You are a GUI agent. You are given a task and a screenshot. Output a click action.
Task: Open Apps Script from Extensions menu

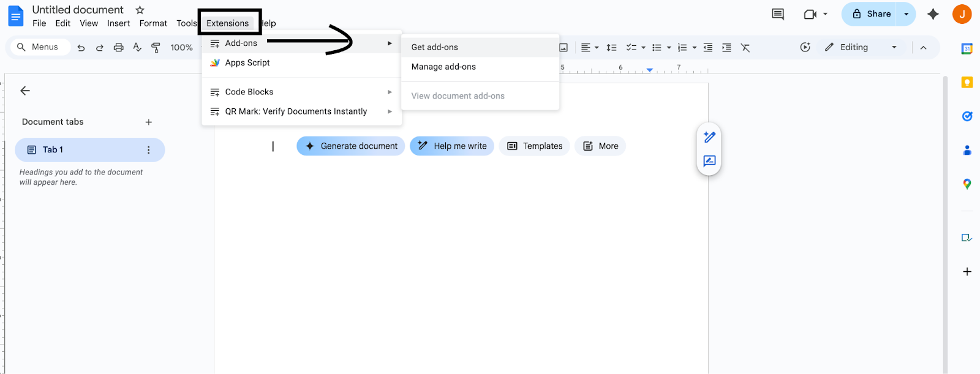247,62
